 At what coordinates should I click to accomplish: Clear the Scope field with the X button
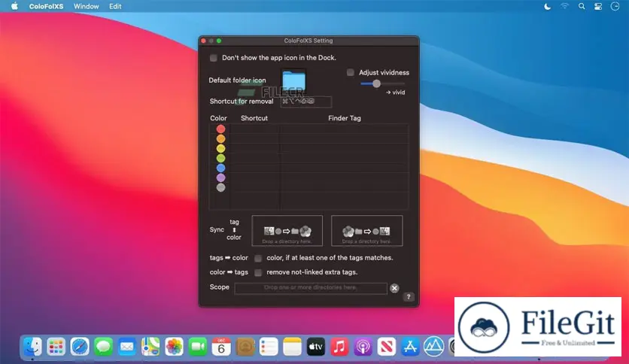pyautogui.click(x=394, y=288)
